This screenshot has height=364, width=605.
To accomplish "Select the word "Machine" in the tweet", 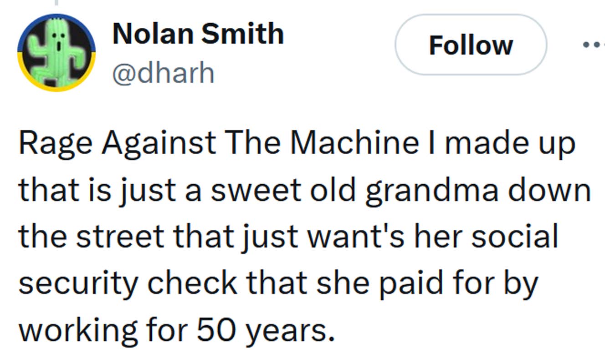I will coord(354,143).
